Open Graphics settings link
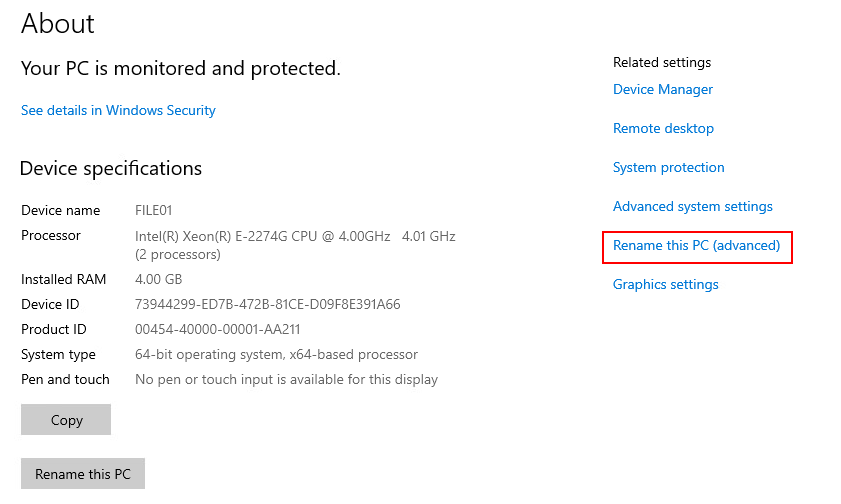Screen dimensions: 841x504 coord(666,285)
